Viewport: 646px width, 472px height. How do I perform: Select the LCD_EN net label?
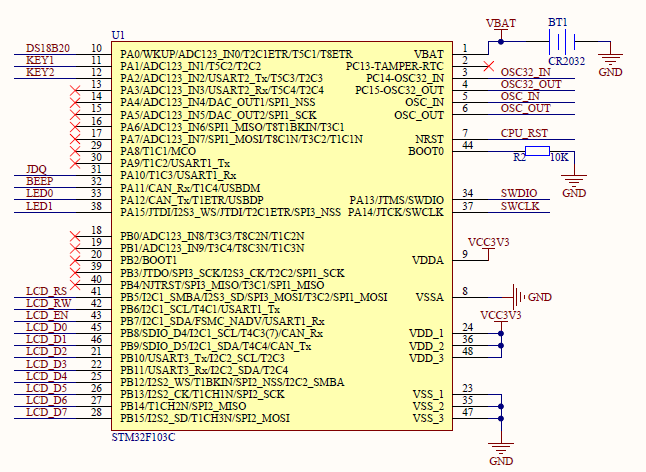coord(47,315)
